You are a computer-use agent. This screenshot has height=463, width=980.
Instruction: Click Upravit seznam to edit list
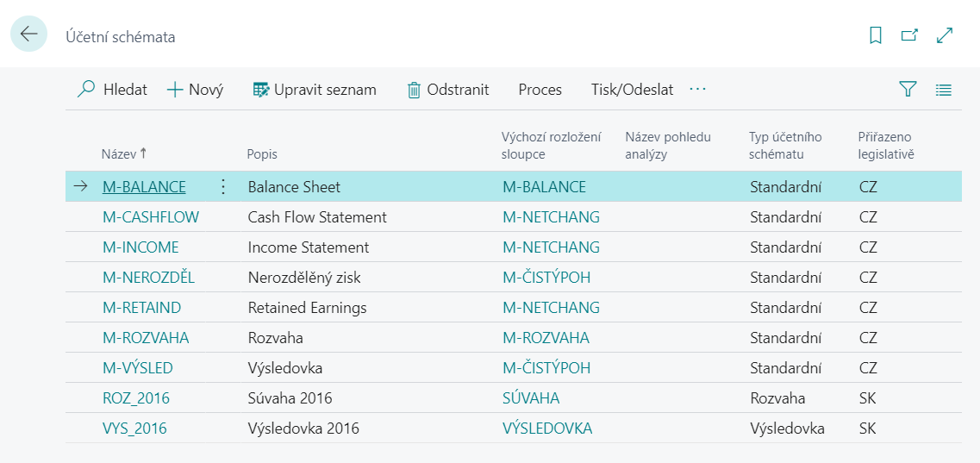[315, 90]
